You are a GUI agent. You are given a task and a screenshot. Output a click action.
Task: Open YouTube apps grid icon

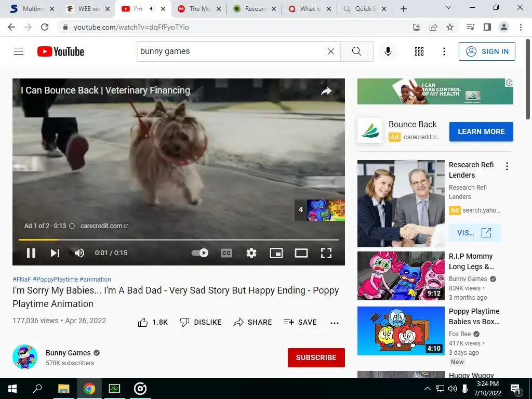point(419,51)
